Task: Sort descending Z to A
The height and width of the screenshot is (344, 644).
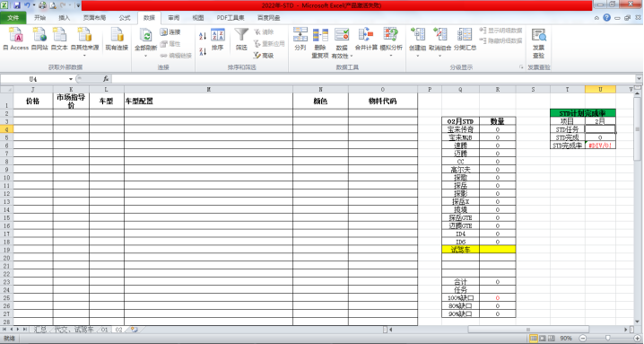Action: [x=203, y=51]
